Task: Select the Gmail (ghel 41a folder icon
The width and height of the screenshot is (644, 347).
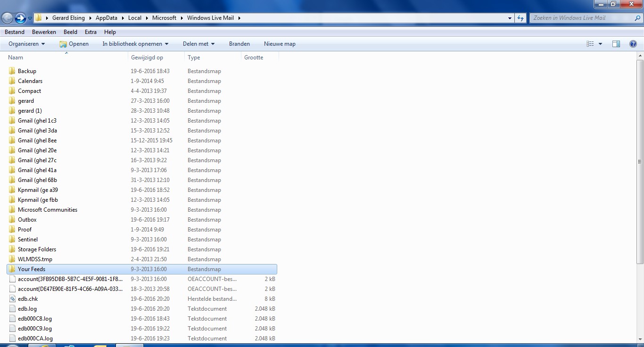Action: click(12, 170)
